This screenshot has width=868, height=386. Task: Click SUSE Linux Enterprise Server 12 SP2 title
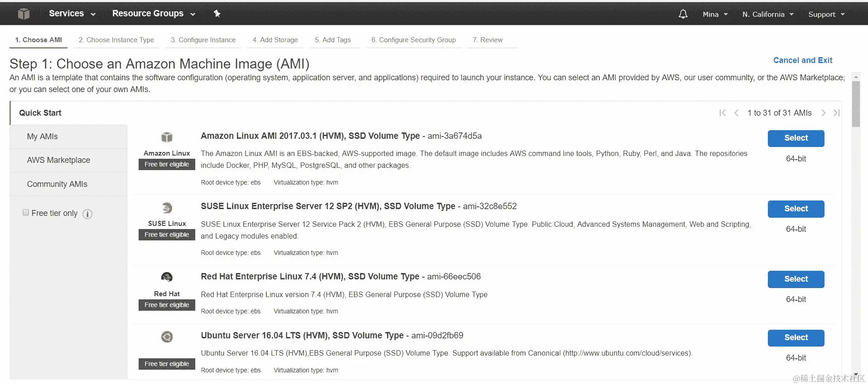pyautogui.click(x=328, y=206)
